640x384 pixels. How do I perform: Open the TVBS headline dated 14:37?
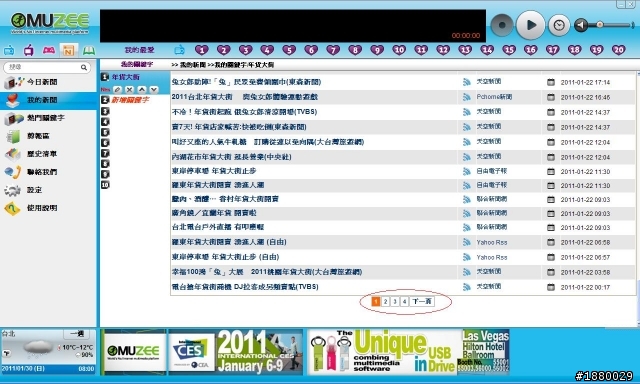(x=244, y=112)
